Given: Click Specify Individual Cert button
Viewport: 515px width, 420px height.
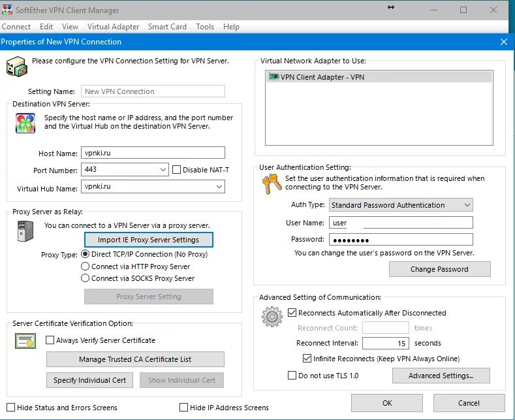Looking at the screenshot, I should tap(89, 380).
